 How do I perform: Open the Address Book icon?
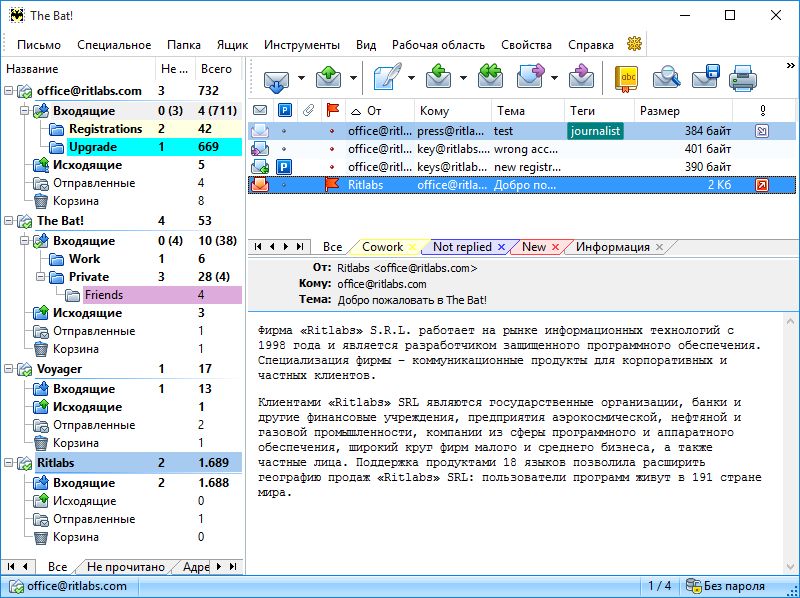627,78
